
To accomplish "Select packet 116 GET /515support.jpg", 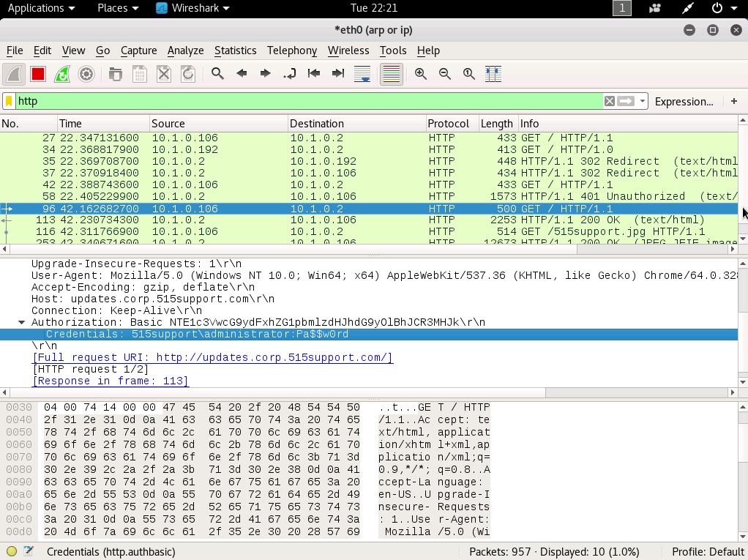I will (x=369, y=232).
